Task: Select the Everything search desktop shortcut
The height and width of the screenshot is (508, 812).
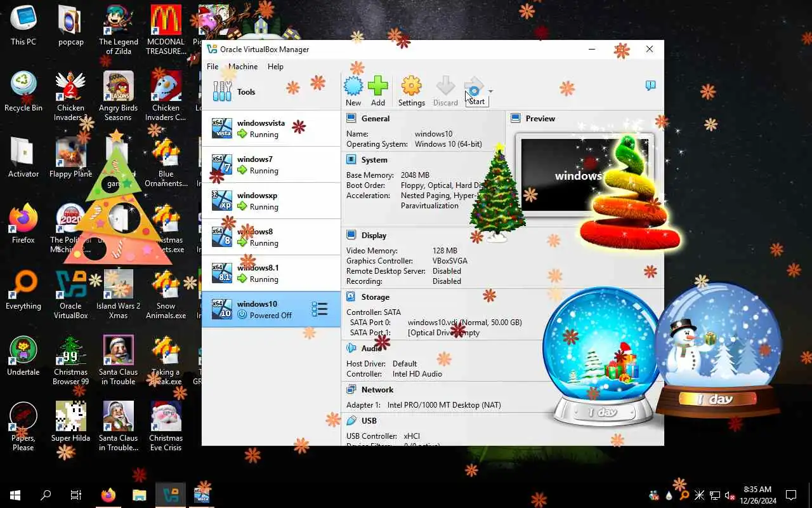Action: [23, 290]
